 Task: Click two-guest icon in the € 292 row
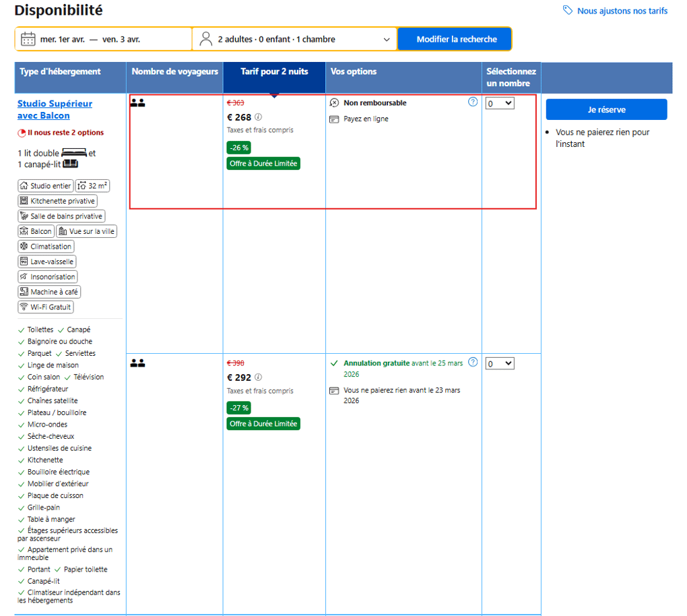point(137,363)
